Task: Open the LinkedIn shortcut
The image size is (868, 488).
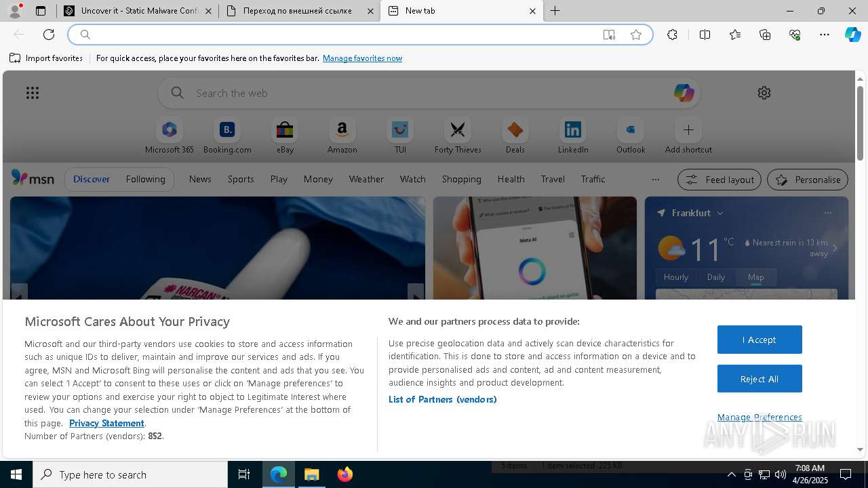Action: tap(573, 136)
